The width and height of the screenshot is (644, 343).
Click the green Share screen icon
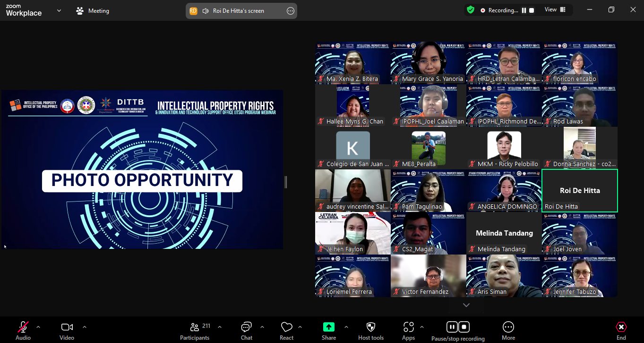click(x=328, y=327)
